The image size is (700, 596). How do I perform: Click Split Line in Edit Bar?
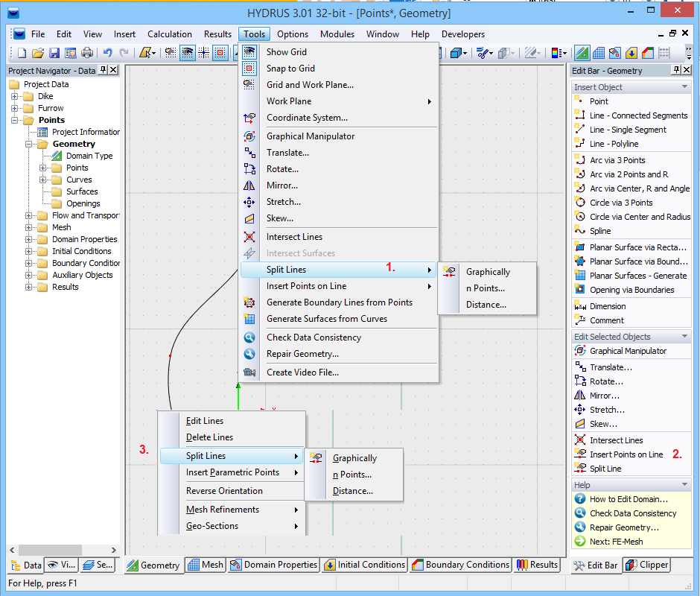tap(605, 469)
